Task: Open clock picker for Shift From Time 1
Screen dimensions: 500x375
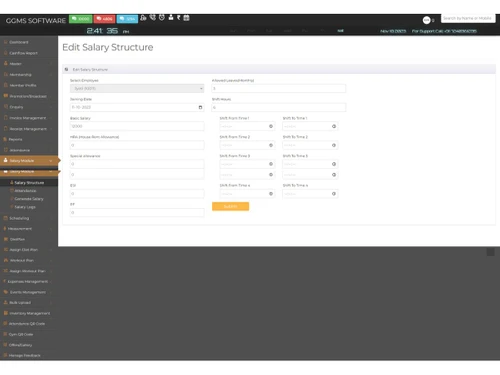Action: 271,126
